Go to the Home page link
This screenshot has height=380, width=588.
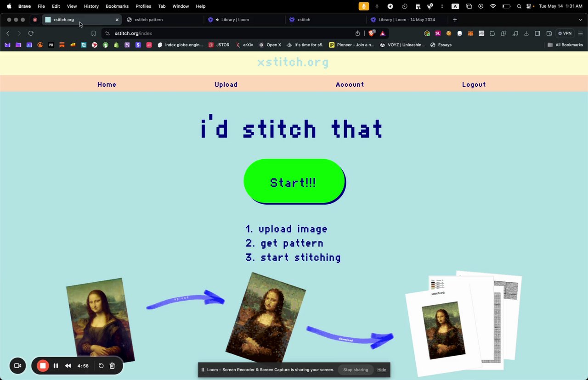click(107, 84)
